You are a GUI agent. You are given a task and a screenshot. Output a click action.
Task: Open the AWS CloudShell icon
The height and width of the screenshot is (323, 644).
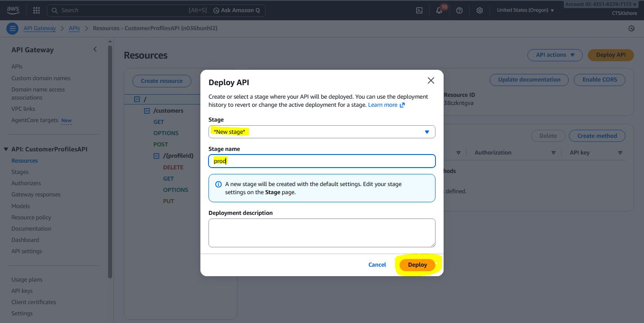pos(419,10)
